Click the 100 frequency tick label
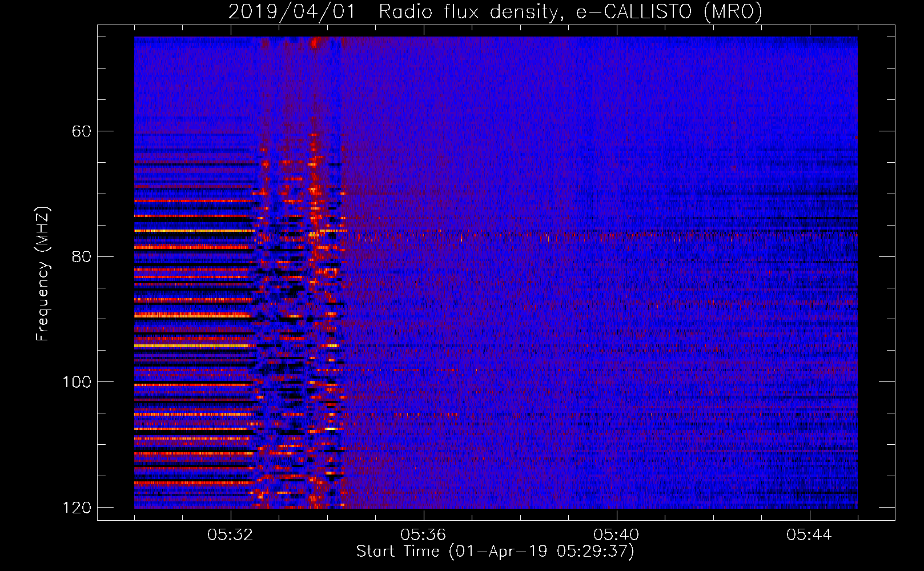This screenshot has width=924, height=571. point(77,382)
